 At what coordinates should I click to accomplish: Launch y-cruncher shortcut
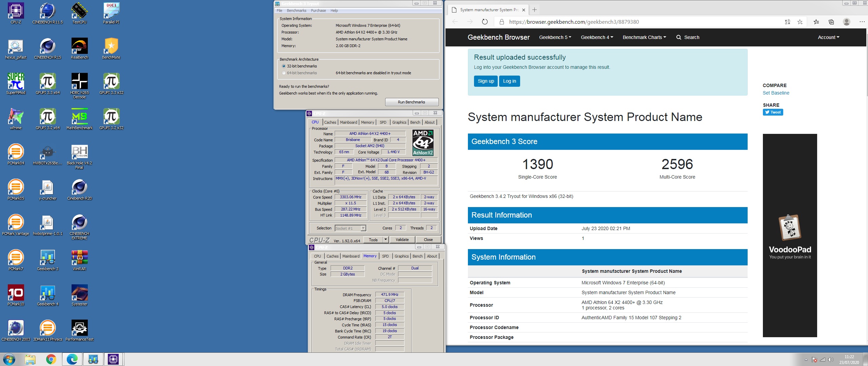click(47, 190)
